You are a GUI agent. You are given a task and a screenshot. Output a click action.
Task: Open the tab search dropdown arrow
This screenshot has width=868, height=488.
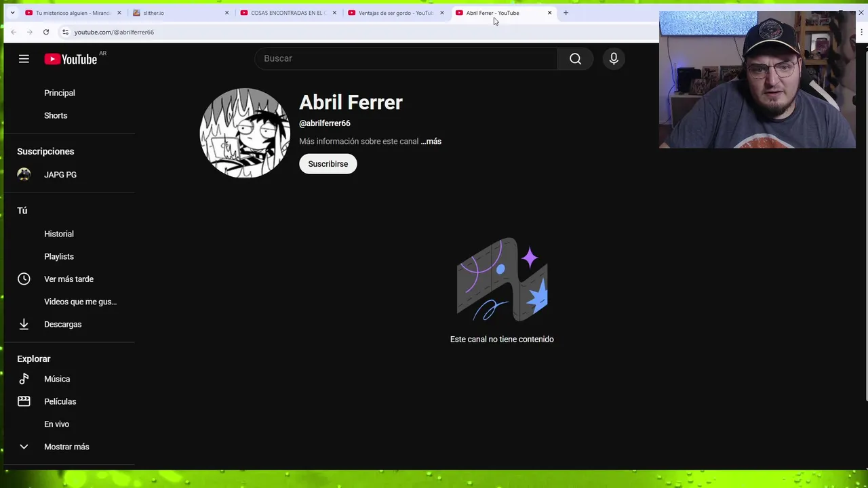[x=12, y=13]
